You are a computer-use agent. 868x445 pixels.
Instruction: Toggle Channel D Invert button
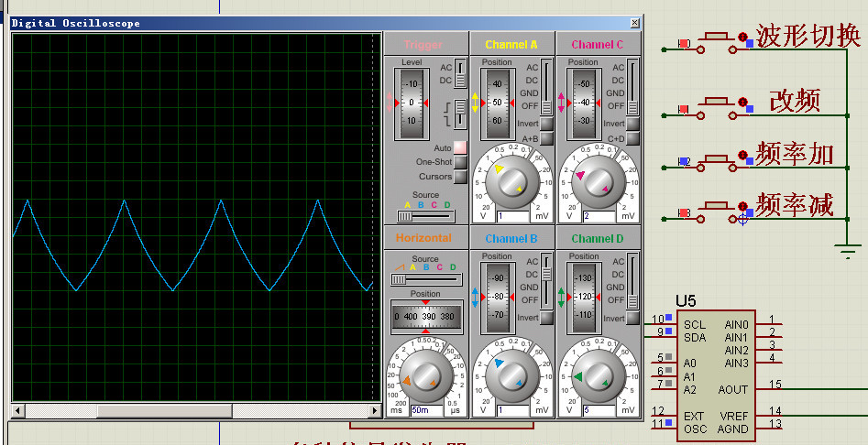pyautogui.click(x=632, y=318)
